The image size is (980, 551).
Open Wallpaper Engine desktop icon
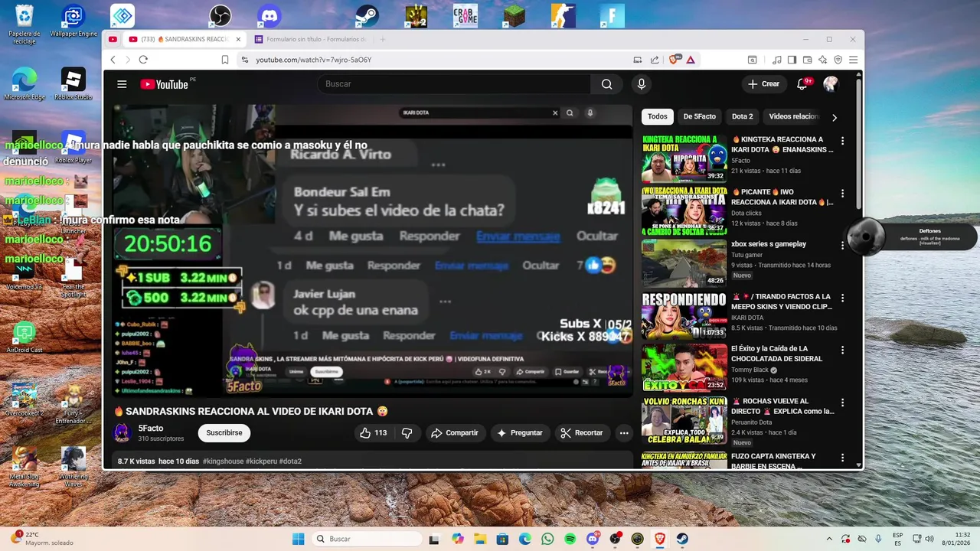click(73, 21)
